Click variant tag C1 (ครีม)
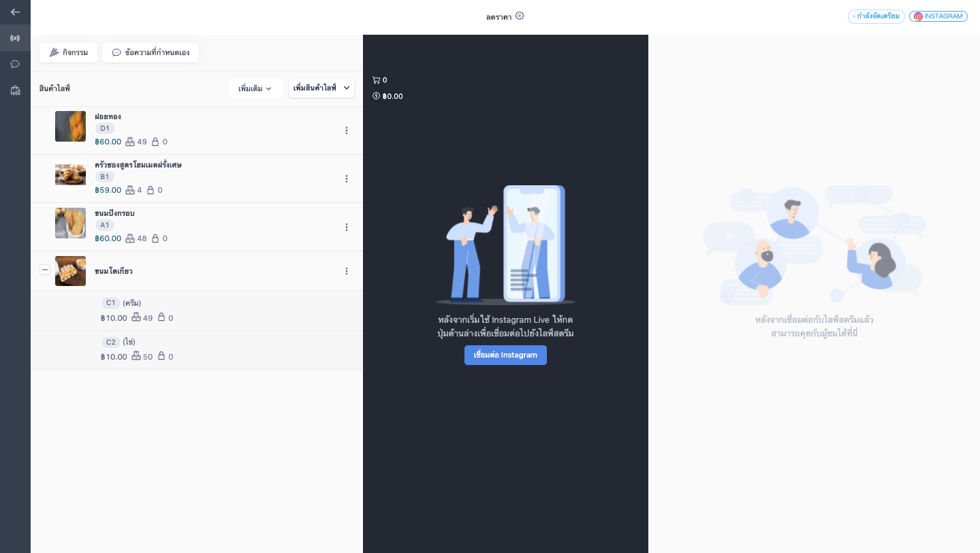980x553 pixels. tap(111, 303)
